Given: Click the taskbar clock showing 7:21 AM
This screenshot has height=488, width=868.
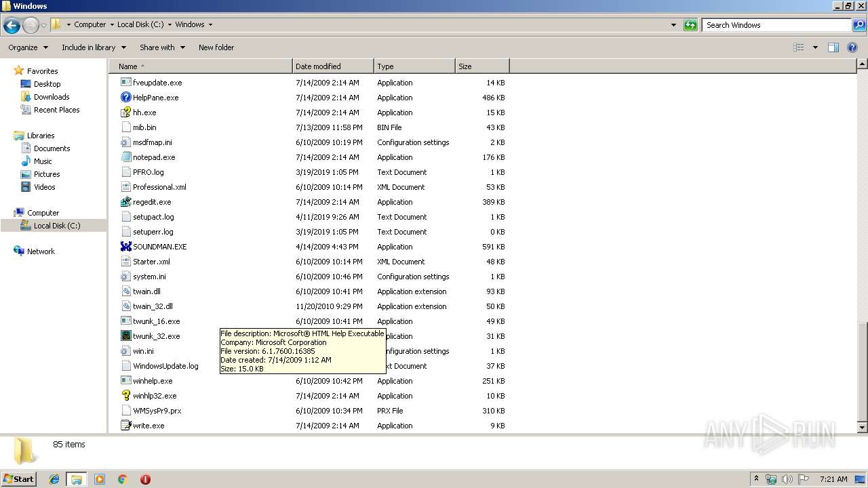Looking at the screenshot, I should [x=833, y=479].
